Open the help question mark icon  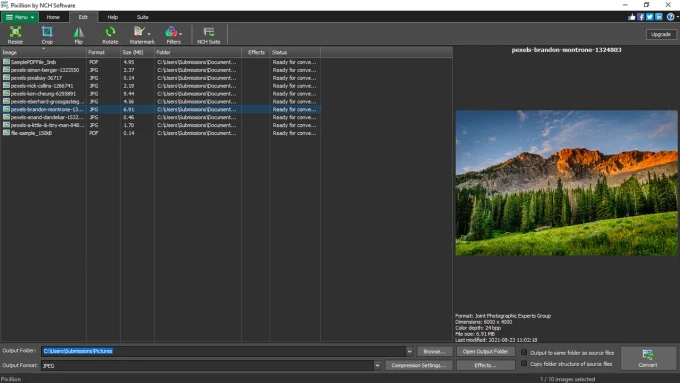pyautogui.click(x=670, y=17)
